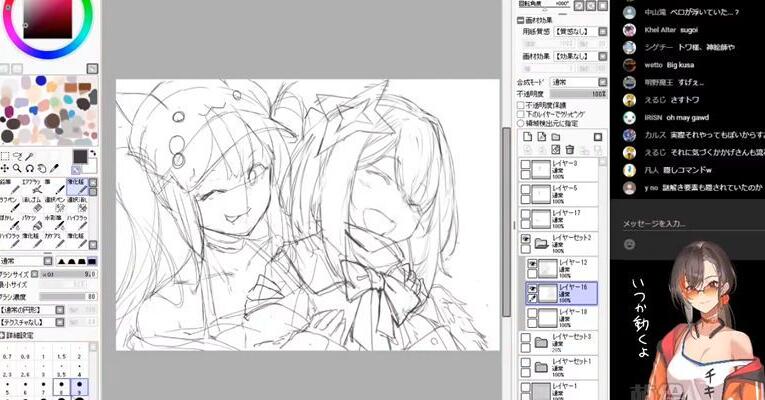This screenshot has width=765, height=400.
Task: Select the flattest brush edge shape button
Action: [92, 261]
